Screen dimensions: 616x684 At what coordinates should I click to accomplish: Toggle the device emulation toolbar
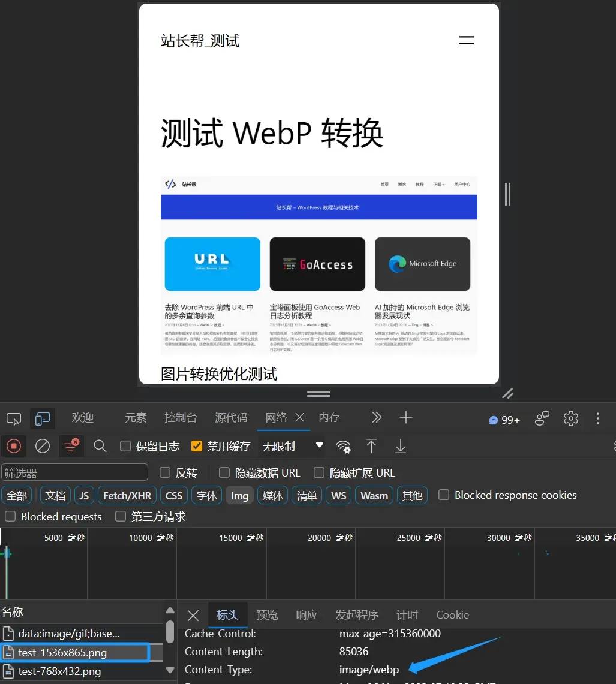pyautogui.click(x=42, y=418)
